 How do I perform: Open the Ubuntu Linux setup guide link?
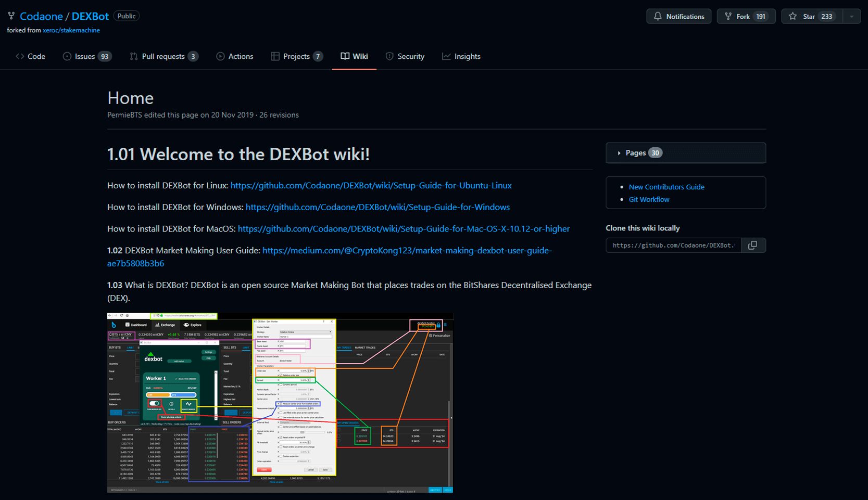(x=371, y=185)
